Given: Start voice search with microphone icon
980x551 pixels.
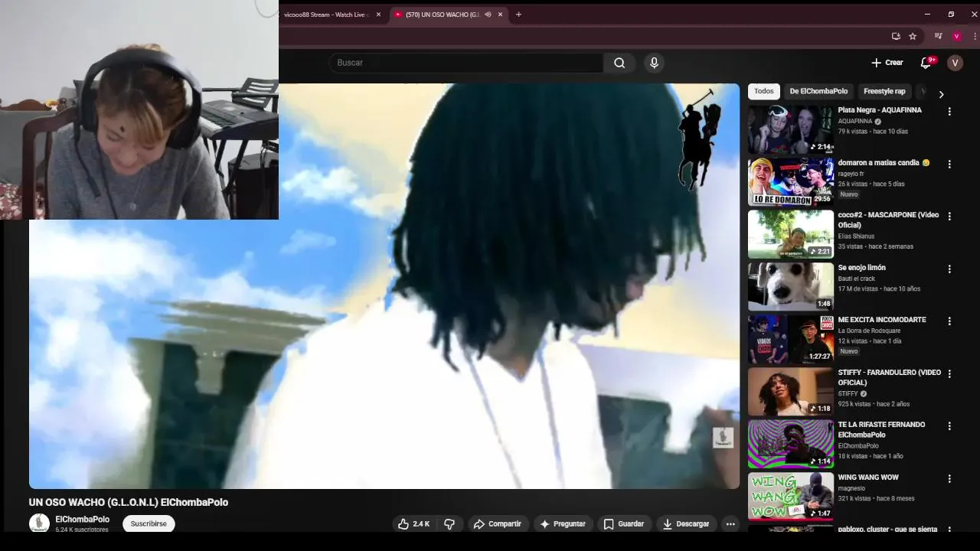Looking at the screenshot, I should (x=654, y=63).
